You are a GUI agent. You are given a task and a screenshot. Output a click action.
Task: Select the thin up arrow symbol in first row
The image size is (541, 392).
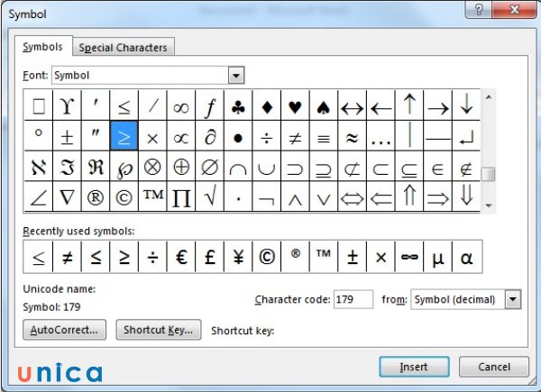point(409,105)
